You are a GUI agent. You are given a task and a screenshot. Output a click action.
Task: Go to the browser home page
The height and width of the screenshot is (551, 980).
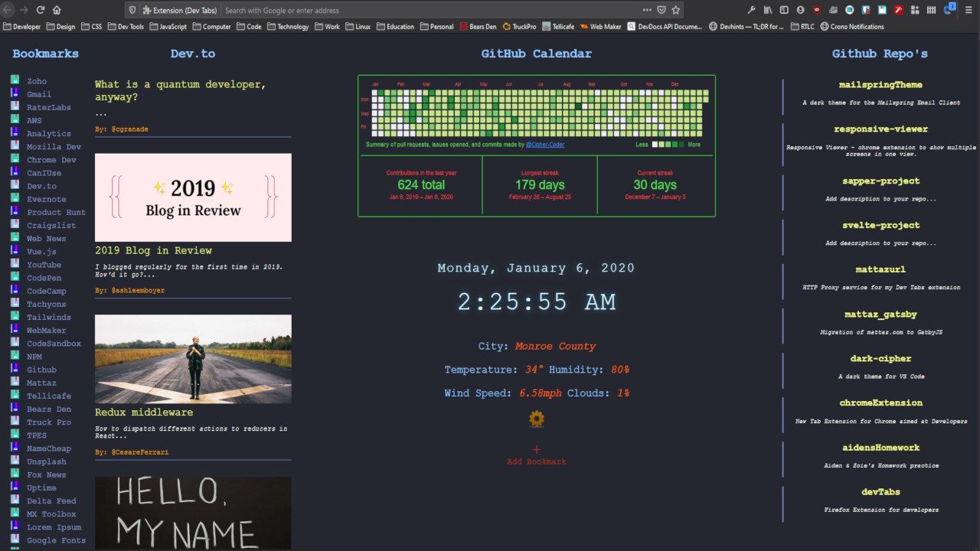(57, 10)
